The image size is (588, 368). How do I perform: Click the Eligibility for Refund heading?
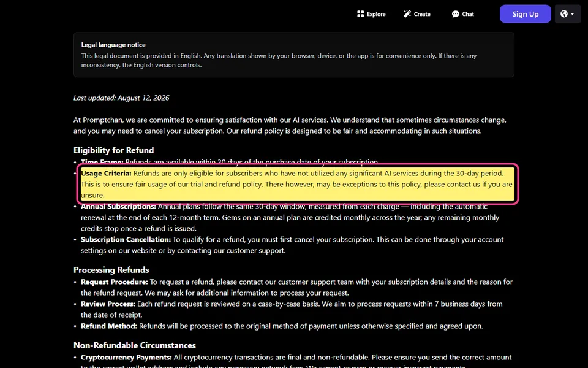[x=114, y=150]
